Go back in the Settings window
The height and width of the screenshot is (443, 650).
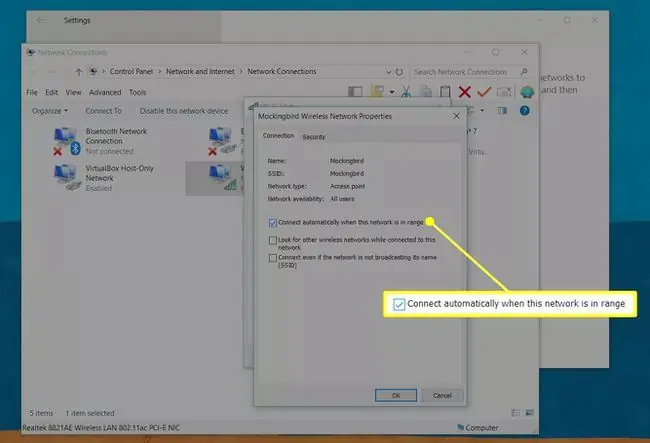(x=40, y=20)
